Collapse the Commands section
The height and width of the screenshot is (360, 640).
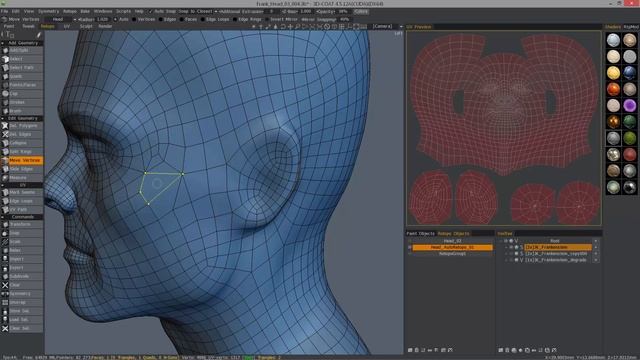click(2, 217)
